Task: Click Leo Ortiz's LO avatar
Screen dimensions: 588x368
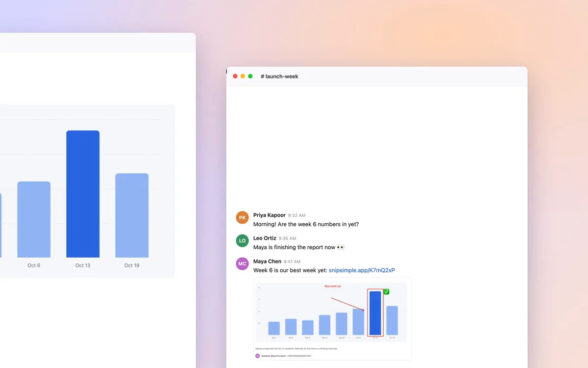Action: [242, 240]
